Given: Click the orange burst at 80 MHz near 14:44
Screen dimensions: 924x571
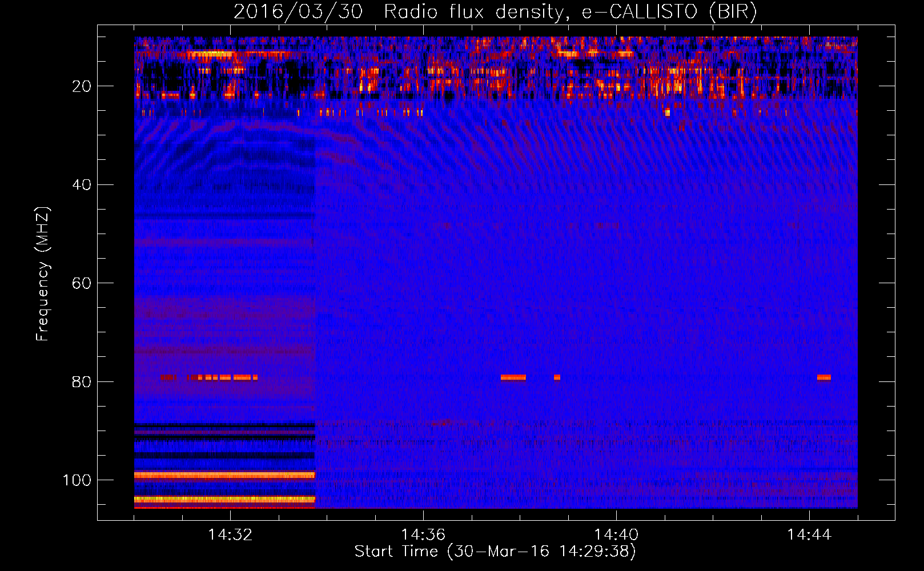Looking at the screenshot, I should pos(824,377).
